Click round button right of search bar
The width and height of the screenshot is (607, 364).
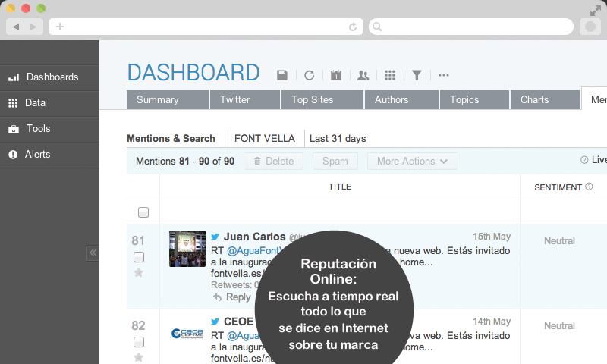(x=590, y=27)
